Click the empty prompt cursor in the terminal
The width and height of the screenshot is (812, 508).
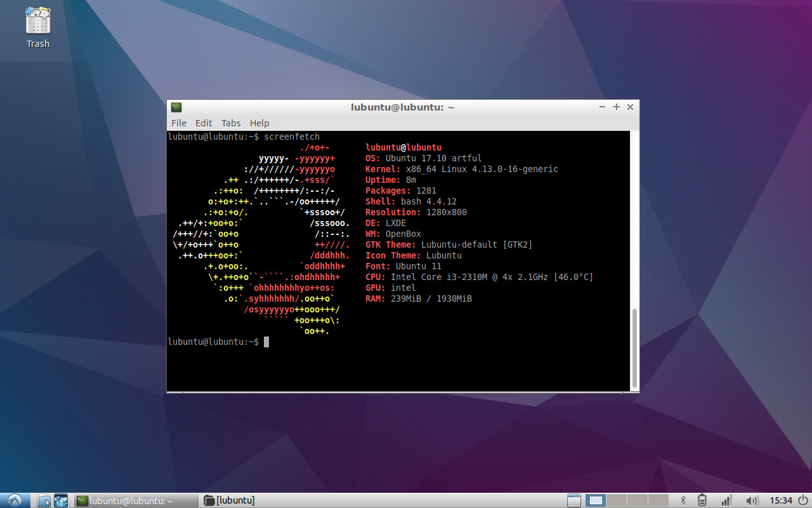(x=266, y=342)
